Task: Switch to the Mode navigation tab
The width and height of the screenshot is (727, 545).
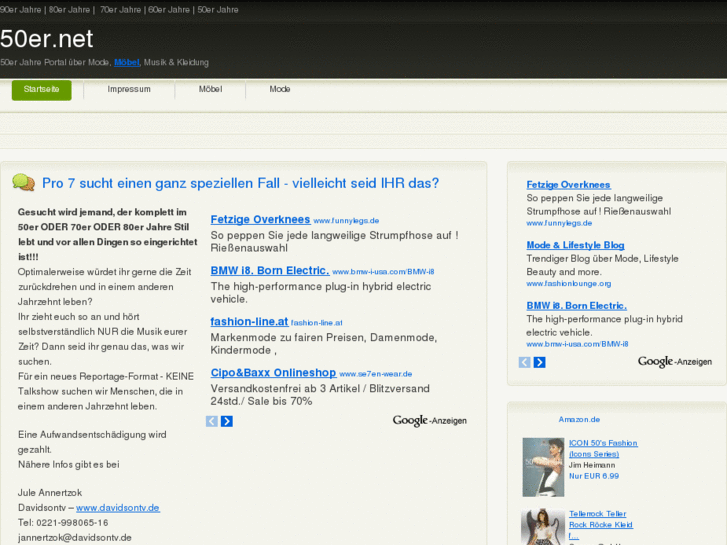Action: click(280, 89)
